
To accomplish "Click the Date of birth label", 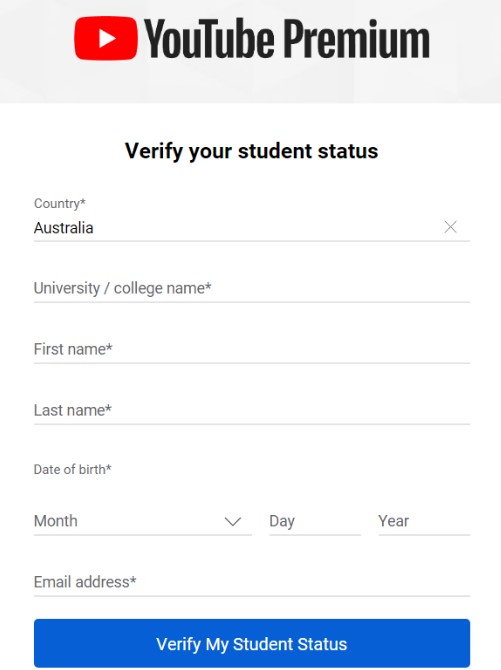I will point(73,469).
